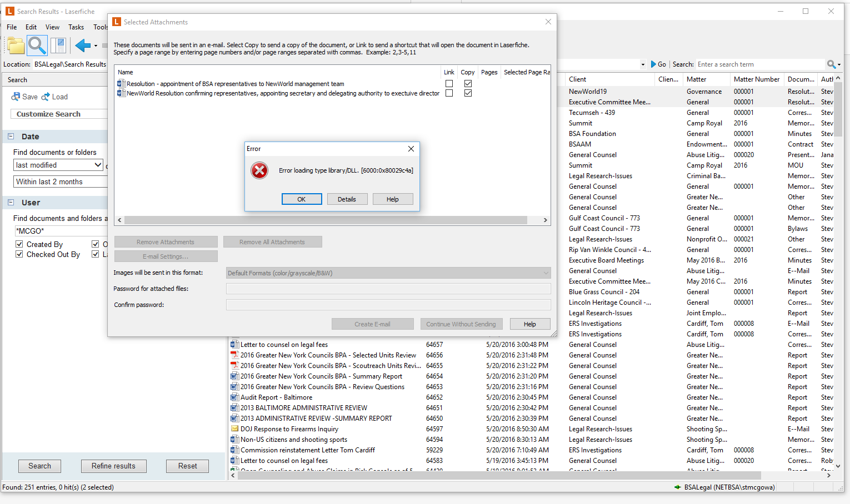Click OK in the Error dialog
Viewport: 850px width, 504px height.
pos(302,199)
